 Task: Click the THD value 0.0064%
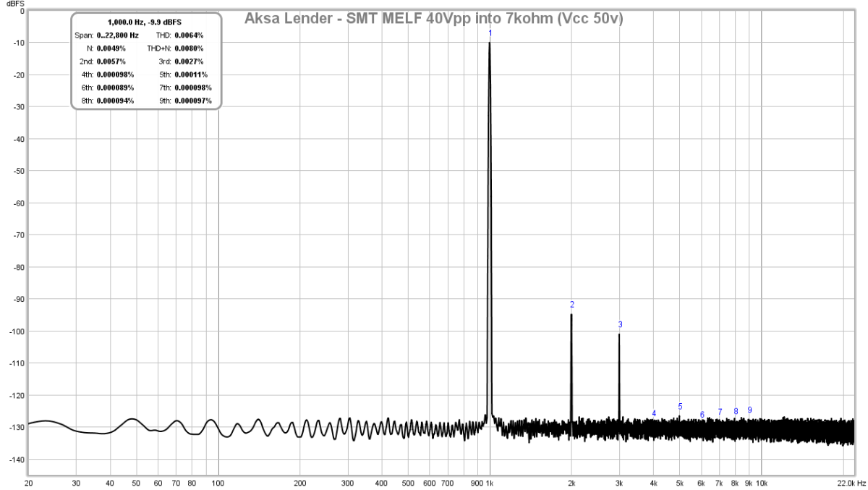pos(189,35)
